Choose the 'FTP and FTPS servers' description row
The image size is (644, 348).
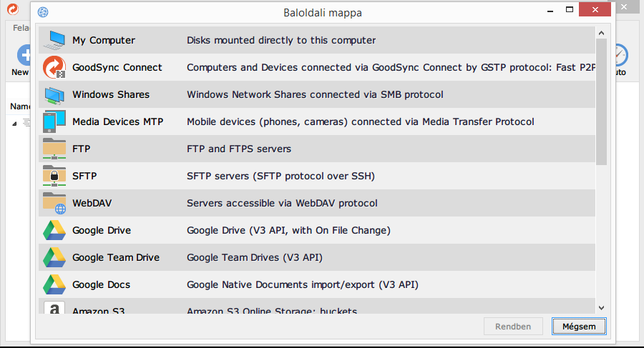pyautogui.click(x=239, y=149)
